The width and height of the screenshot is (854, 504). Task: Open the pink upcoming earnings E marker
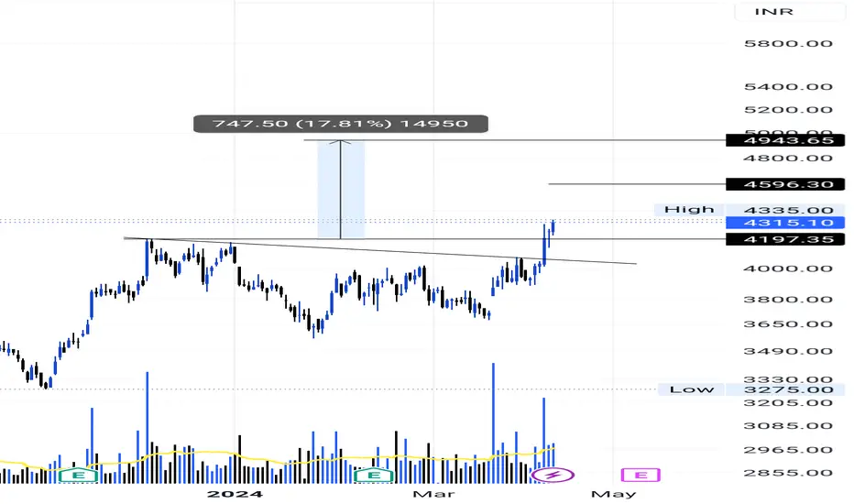(640, 475)
